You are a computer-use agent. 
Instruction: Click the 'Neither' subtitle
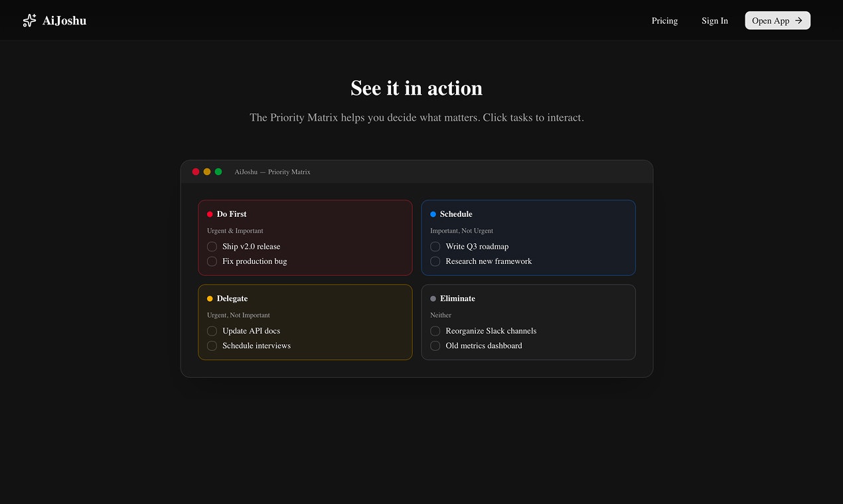point(441,315)
